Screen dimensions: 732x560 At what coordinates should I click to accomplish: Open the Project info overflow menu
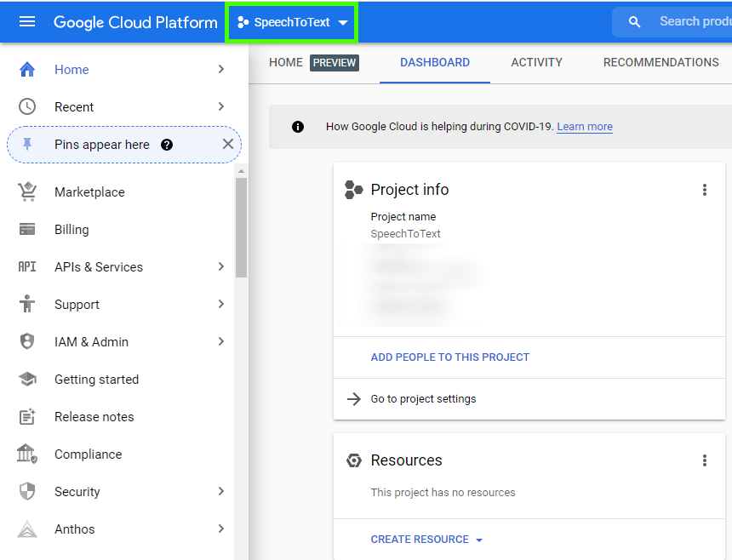click(x=705, y=189)
